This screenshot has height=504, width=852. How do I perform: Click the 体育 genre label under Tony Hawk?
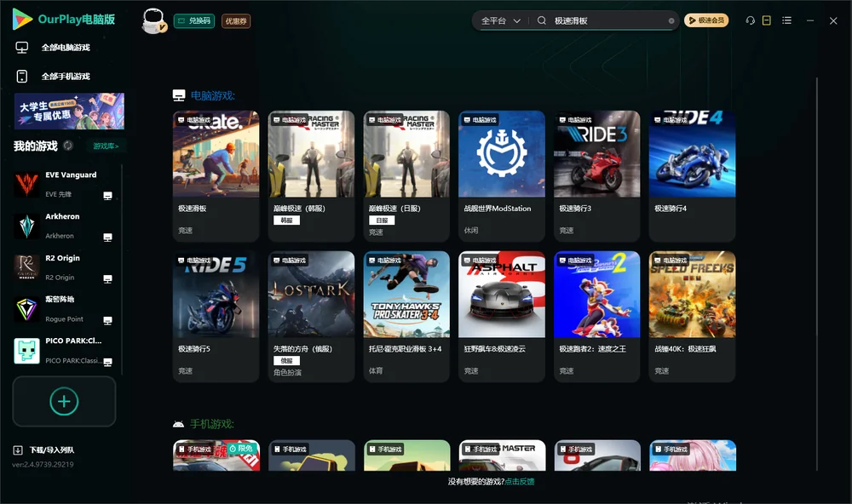376,370
